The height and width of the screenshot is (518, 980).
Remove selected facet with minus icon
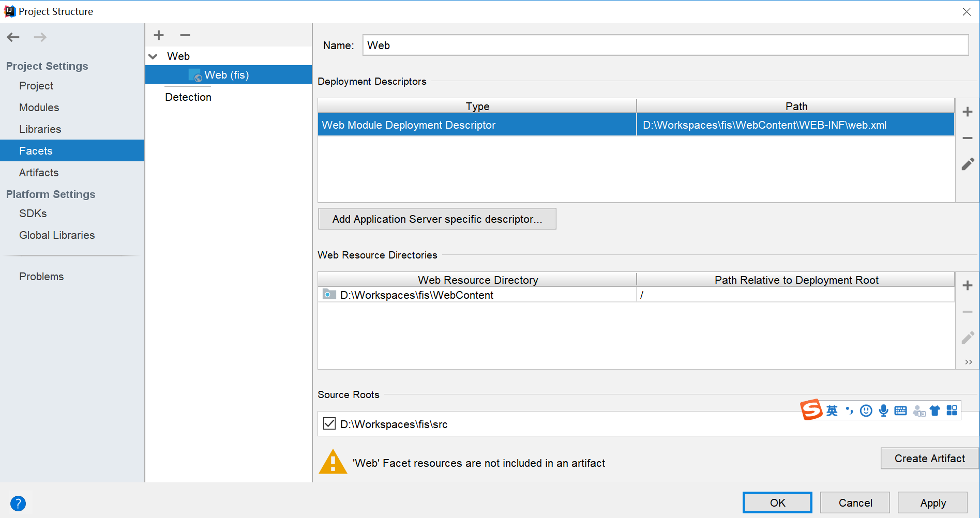click(x=185, y=35)
